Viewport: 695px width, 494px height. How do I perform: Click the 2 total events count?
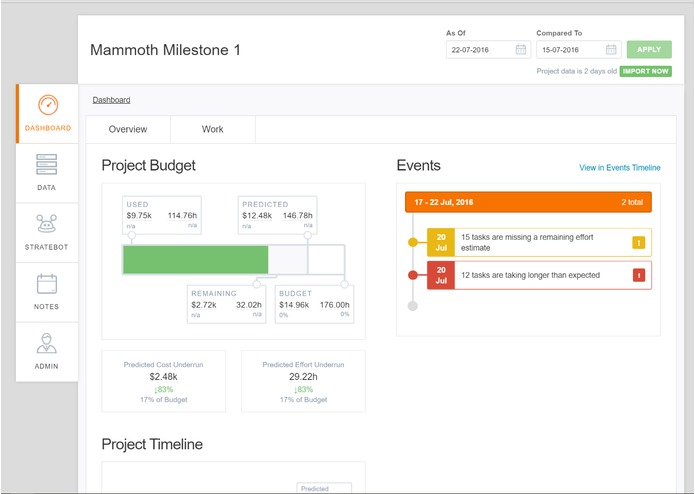[x=632, y=202]
